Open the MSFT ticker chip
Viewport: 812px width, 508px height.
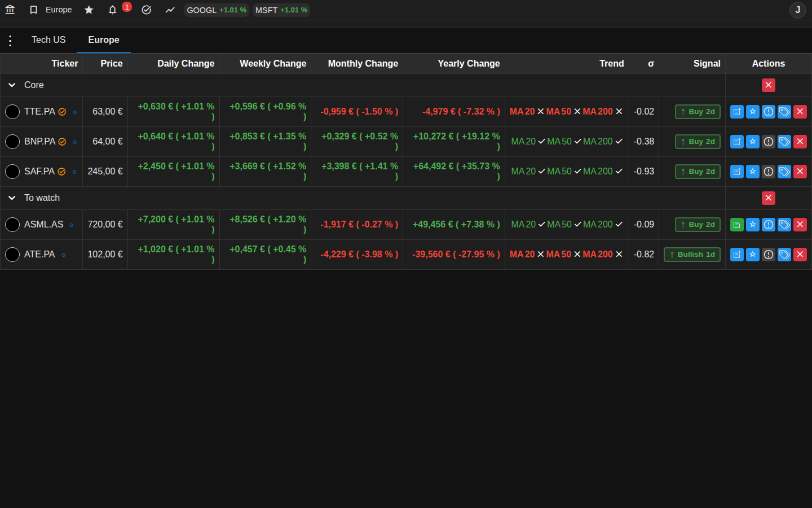(281, 10)
